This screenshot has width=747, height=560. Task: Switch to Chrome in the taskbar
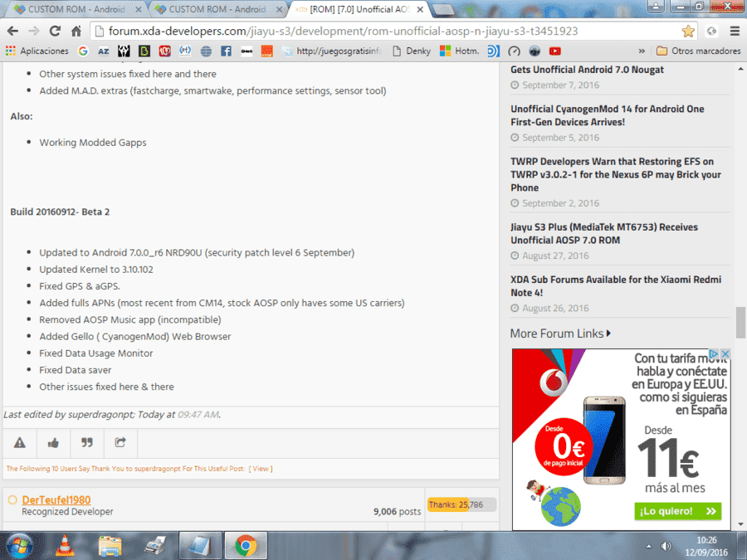(x=246, y=546)
